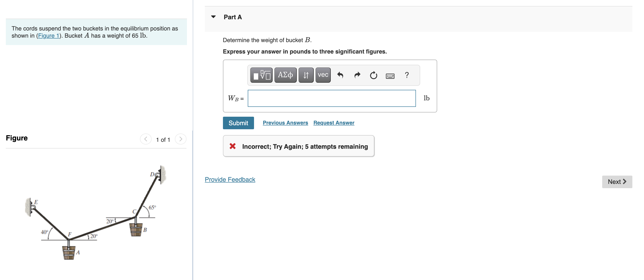Select the vec vector notation tool
The height and width of the screenshot is (280, 644).
tap(323, 75)
